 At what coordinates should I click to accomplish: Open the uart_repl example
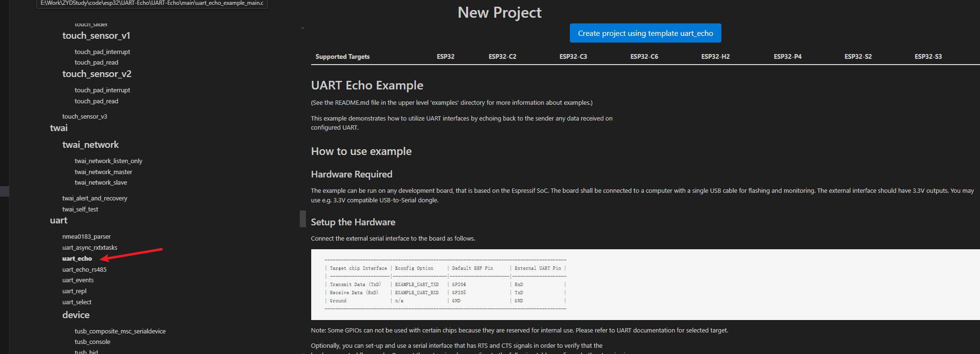click(74, 291)
